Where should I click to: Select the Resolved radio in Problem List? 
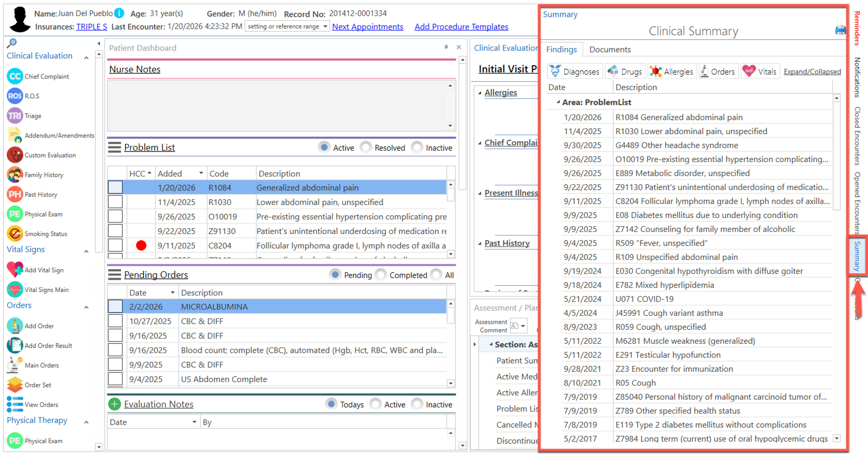[x=365, y=147]
